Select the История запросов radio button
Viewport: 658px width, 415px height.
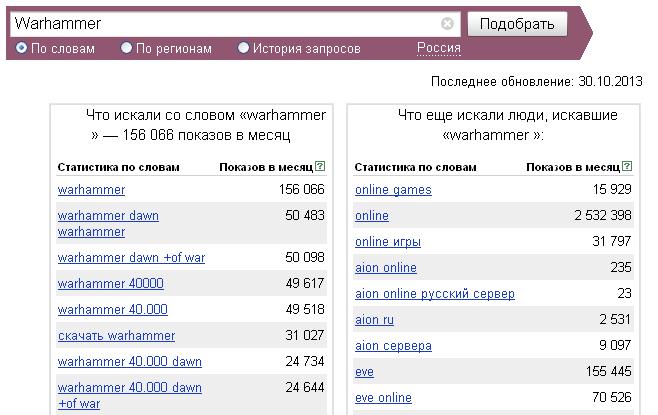(243, 48)
